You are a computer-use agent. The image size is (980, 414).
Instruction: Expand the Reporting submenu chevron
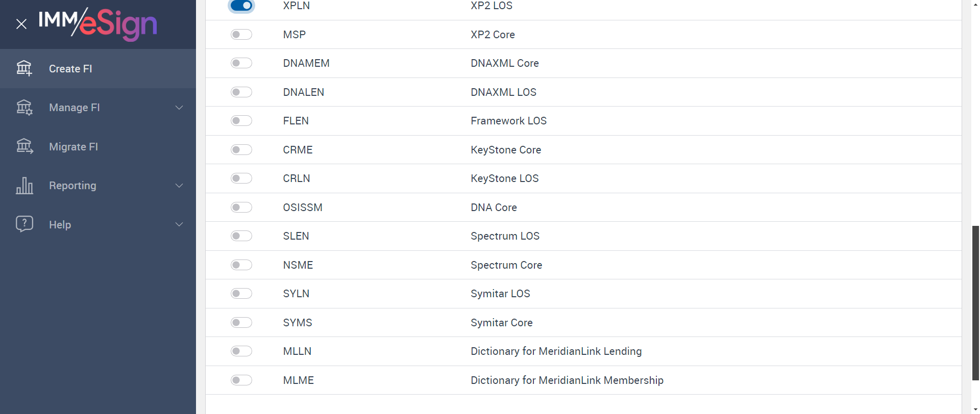point(179,186)
